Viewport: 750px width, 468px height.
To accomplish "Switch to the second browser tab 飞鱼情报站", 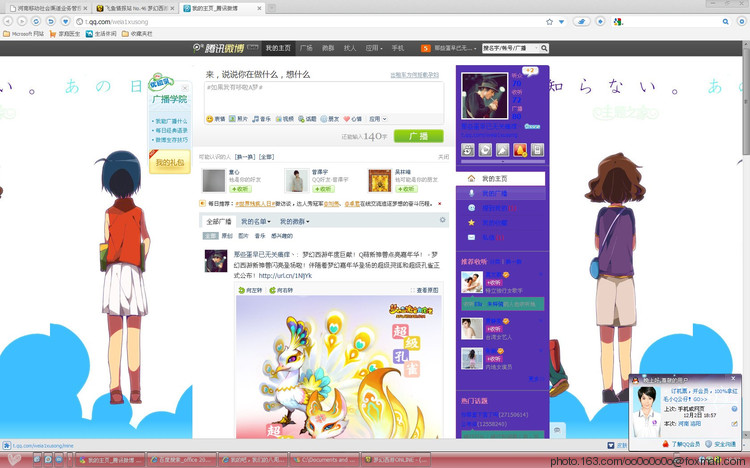I will 135,8.
